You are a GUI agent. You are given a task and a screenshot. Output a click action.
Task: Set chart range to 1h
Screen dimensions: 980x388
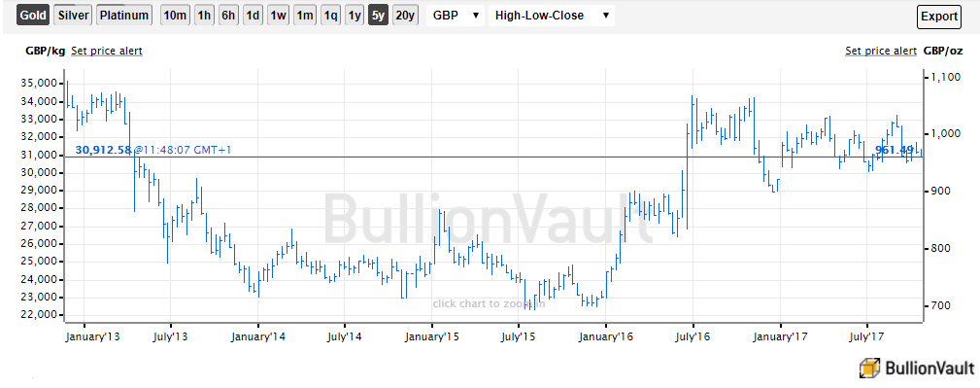tap(204, 16)
